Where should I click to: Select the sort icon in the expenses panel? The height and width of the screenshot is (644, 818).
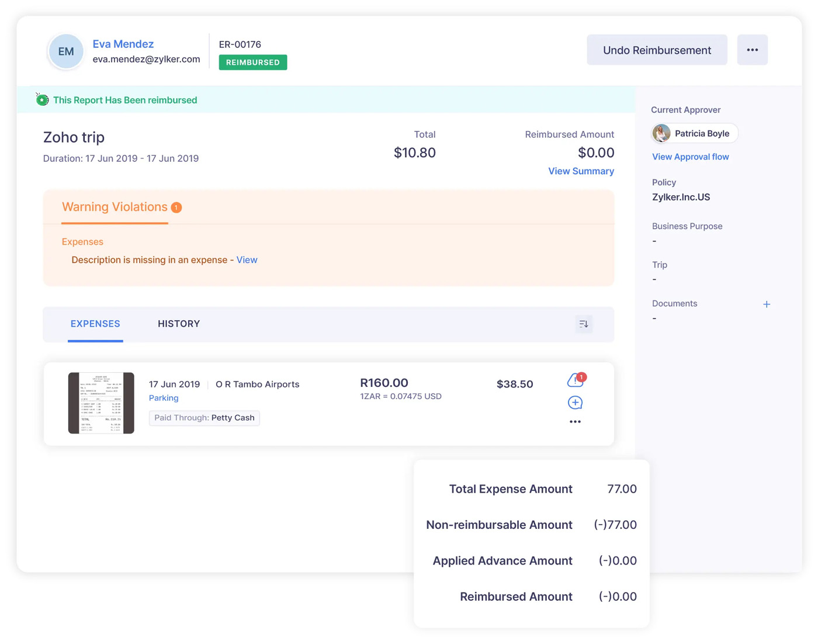pyautogui.click(x=583, y=324)
